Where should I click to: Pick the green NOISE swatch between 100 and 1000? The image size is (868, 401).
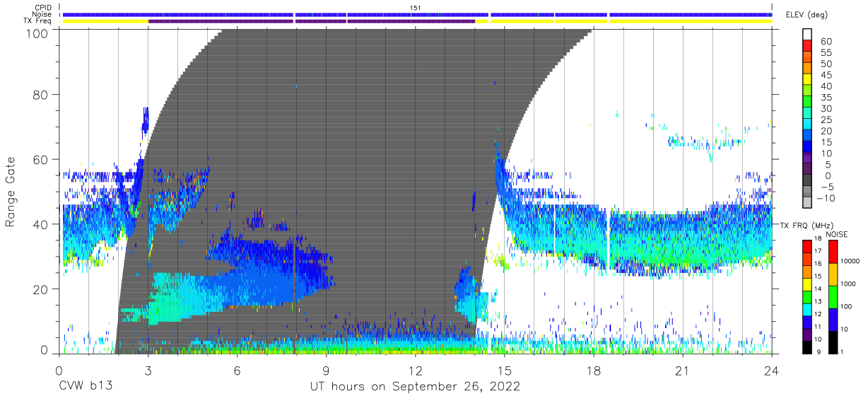(832, 296)
